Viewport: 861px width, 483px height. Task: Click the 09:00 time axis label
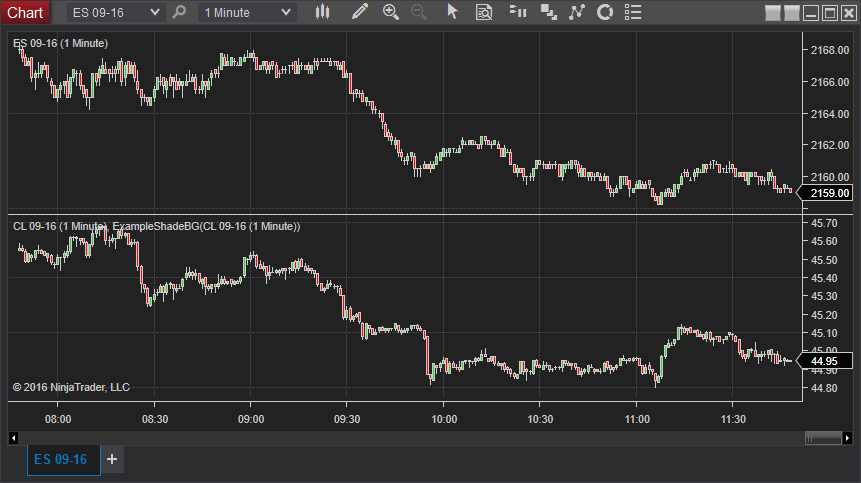pyautogui.click(x=251, y=419)
